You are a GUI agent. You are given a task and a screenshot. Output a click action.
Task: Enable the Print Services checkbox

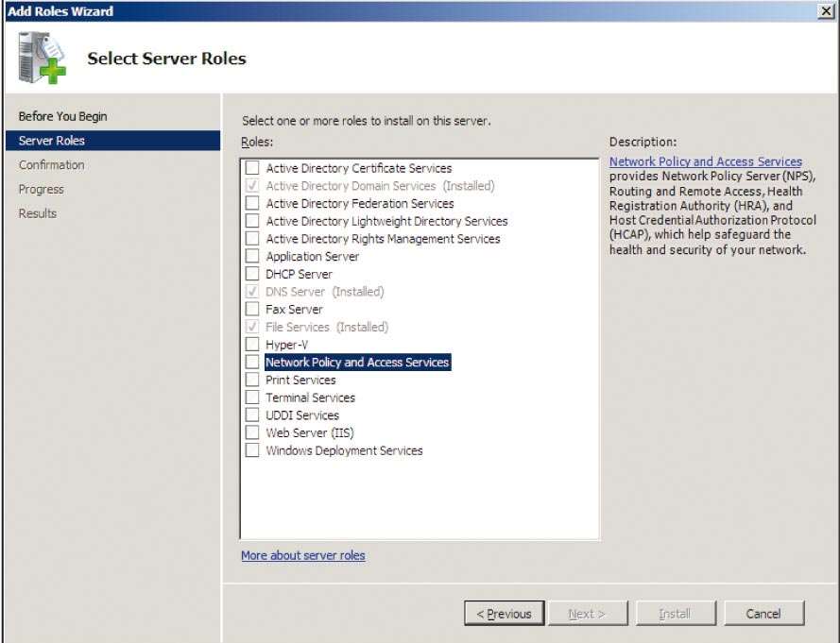point(251,380)
